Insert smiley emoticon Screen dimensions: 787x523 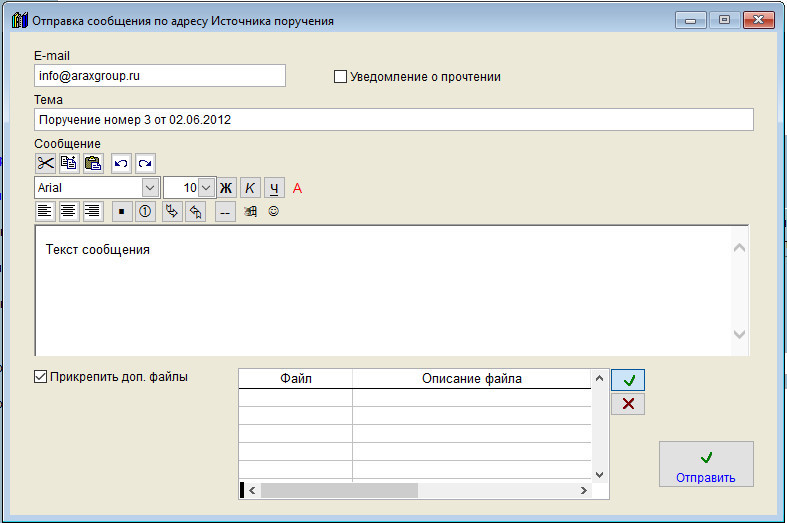274,211
